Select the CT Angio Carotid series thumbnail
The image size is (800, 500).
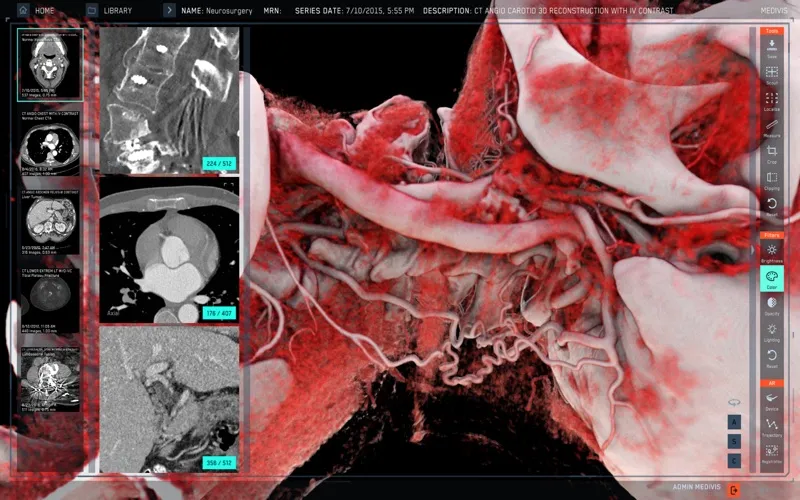coord(49,64)
